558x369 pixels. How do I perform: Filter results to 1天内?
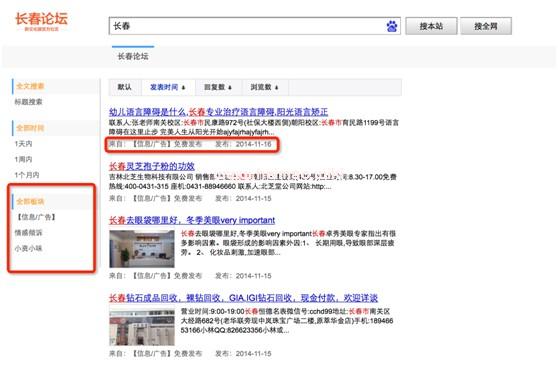[x=23, y=144]
